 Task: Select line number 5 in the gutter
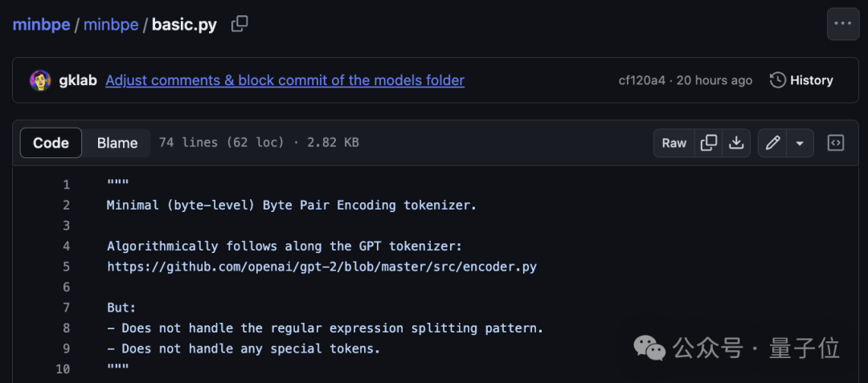(66, 267)
